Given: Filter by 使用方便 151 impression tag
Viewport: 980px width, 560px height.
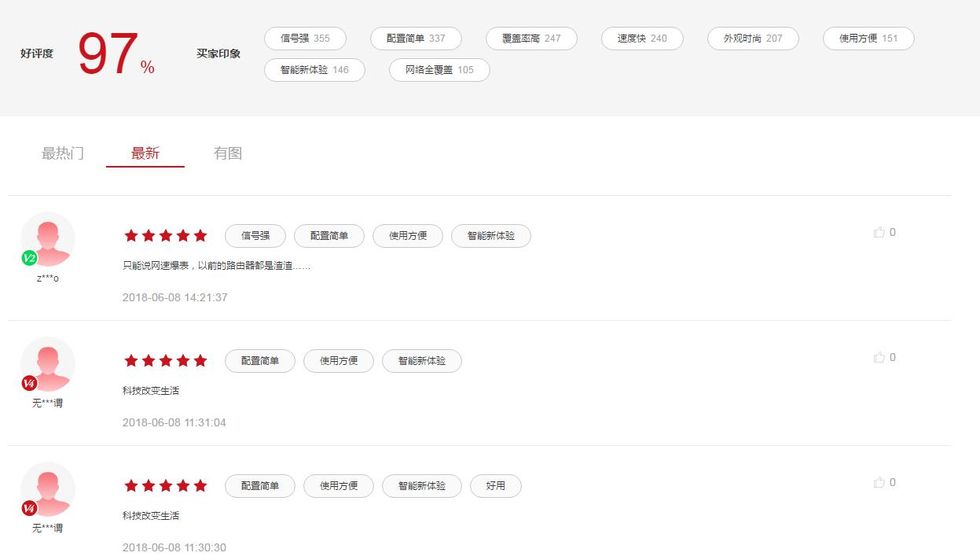Looking at the screenshot, I should (x=868, y=39).
